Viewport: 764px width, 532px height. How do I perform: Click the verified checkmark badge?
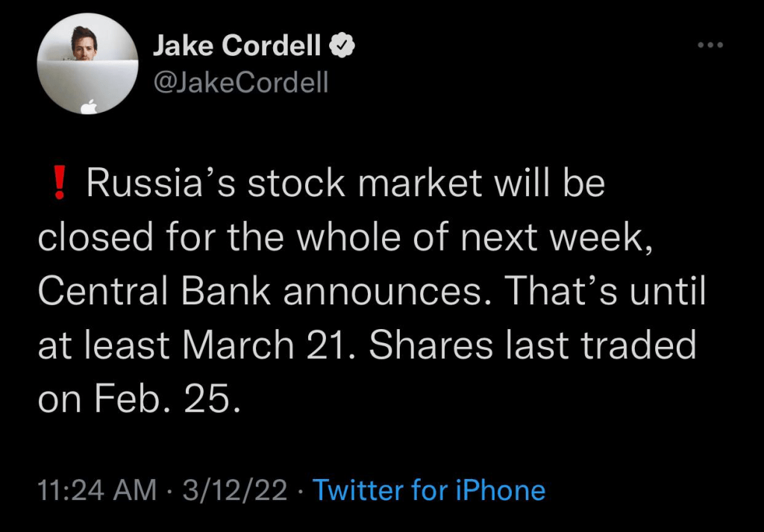tap(342, 46)
